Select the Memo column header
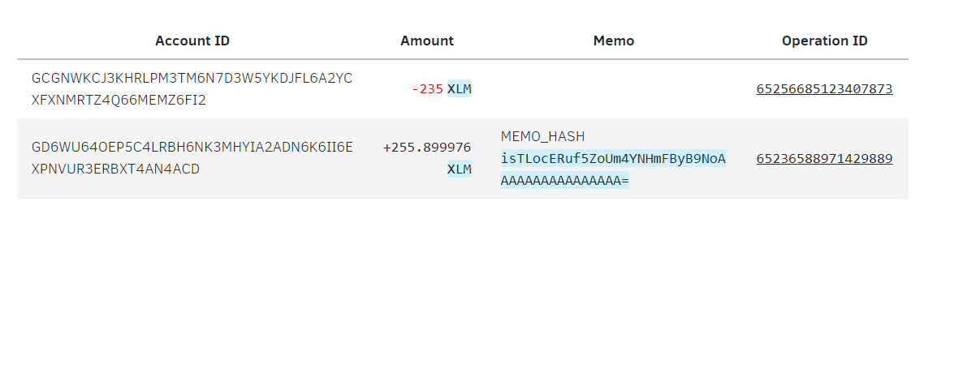Viewport: 980px width, 373px height. click(614, 41)
